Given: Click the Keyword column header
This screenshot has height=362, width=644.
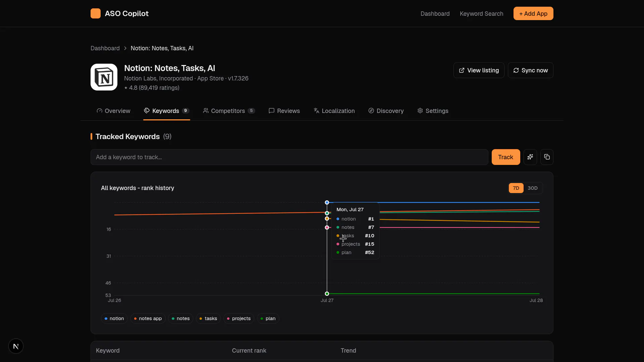Looking at the screenshot, I should click(108, 351).
